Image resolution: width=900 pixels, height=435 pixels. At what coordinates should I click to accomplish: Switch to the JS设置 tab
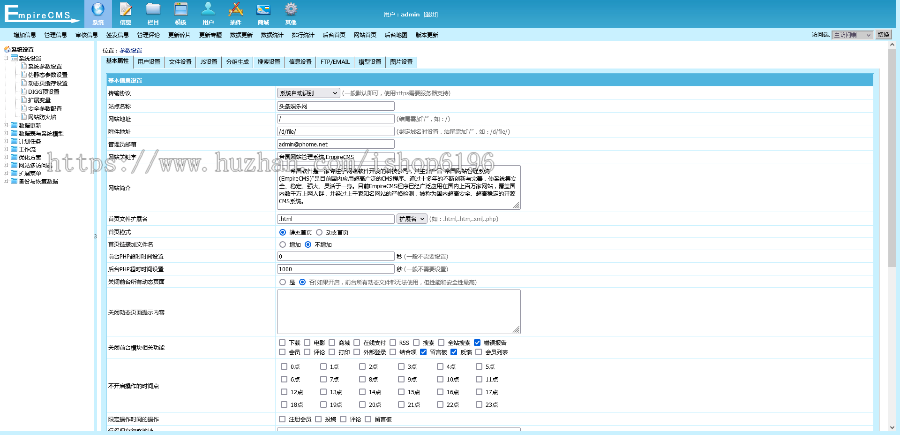click(208, 61)
